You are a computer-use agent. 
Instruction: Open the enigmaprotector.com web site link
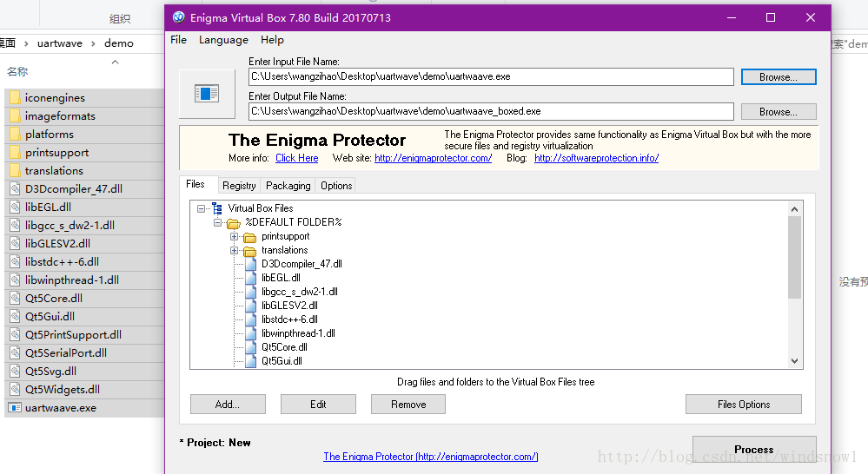pyautogui.click(x=433, y=158)
